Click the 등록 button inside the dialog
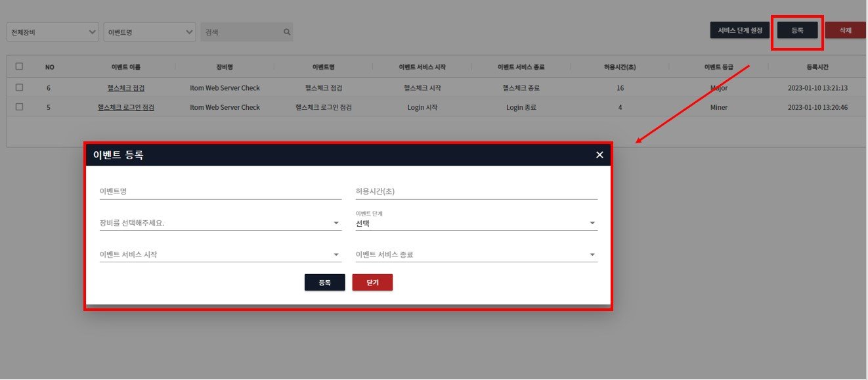 [324, 283]
